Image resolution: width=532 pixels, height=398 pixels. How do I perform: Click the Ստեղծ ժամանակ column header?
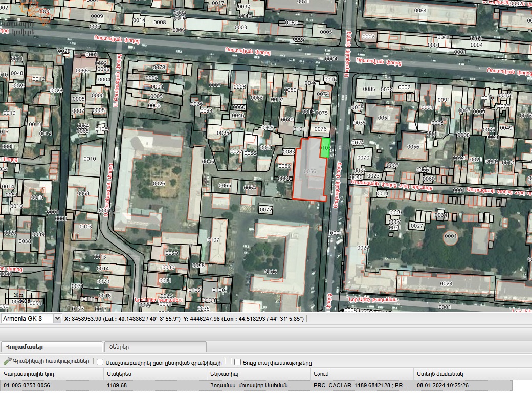click(465, 374)
